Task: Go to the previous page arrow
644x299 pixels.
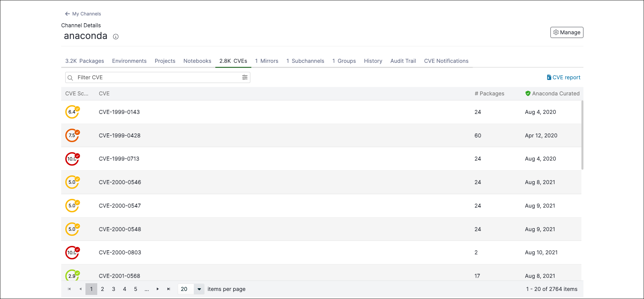Action: (80, 289)
